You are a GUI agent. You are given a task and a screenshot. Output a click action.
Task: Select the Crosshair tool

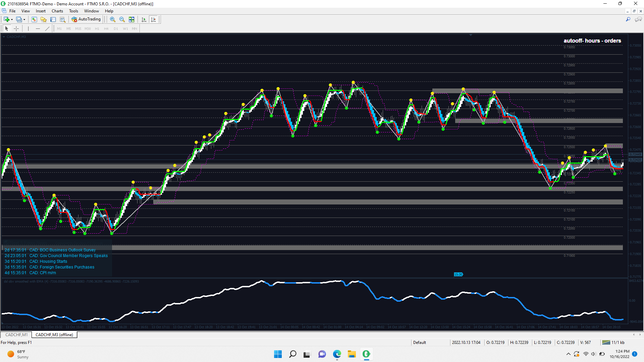[16, 29]
